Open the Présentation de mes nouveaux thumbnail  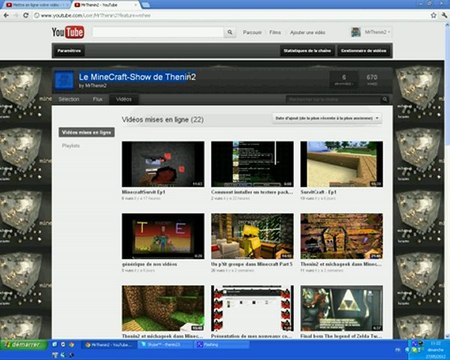click(x=252, y=308)
